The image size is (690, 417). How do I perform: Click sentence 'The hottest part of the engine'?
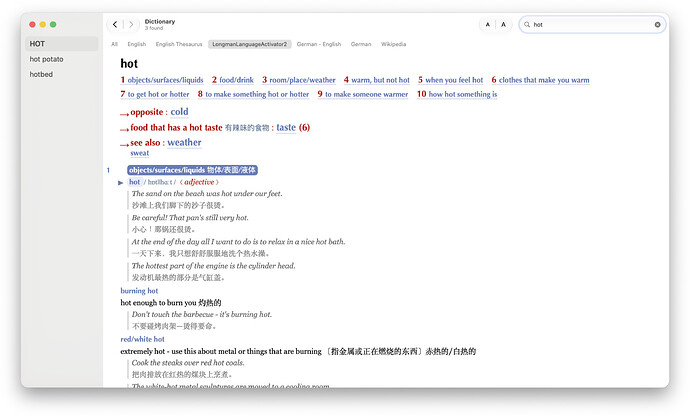213,266
